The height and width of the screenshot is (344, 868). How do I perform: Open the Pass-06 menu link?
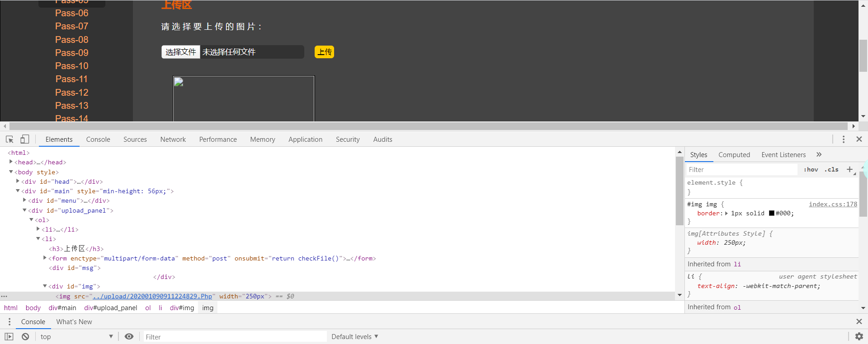tap(72, 13)
